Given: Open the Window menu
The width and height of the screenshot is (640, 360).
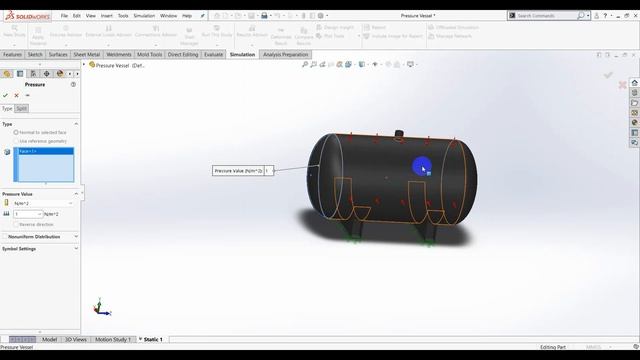Looking at the screenshot, I should (168, 16).
